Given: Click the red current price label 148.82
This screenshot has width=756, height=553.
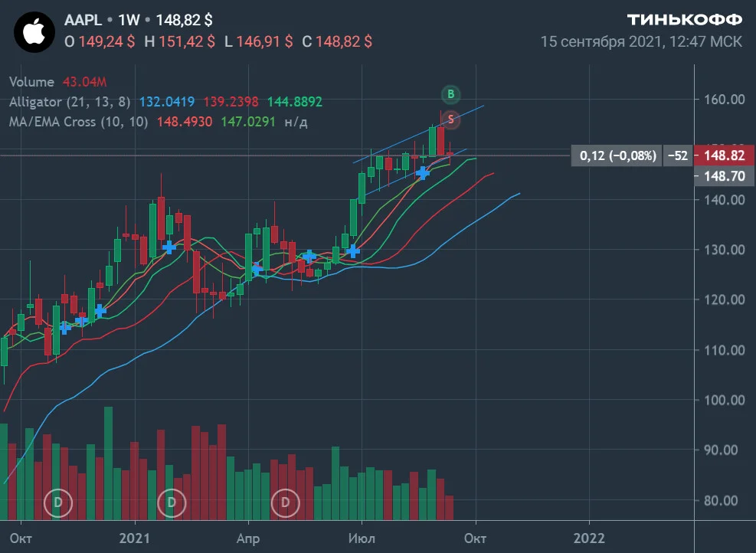Looking at the screenshot, I should click(724, 155).
